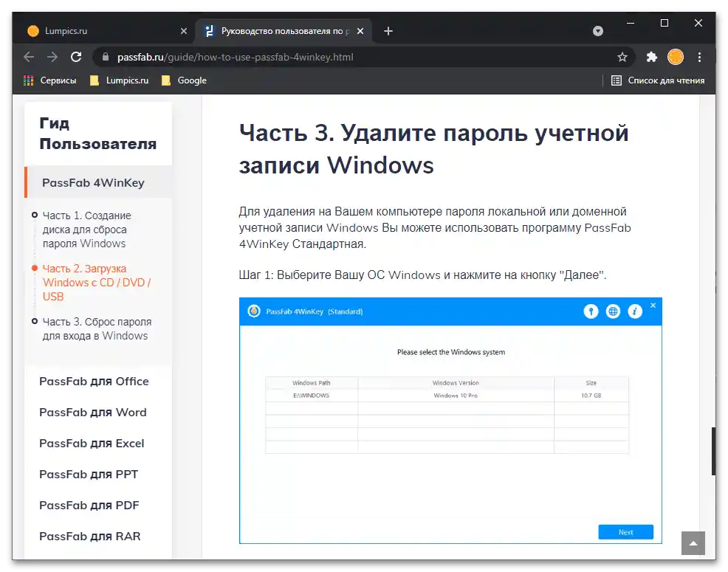The height and width of the screenshot is (572, 728).
Task: Open PassFab для RAR guide
Action: click(x=89, y=537)
